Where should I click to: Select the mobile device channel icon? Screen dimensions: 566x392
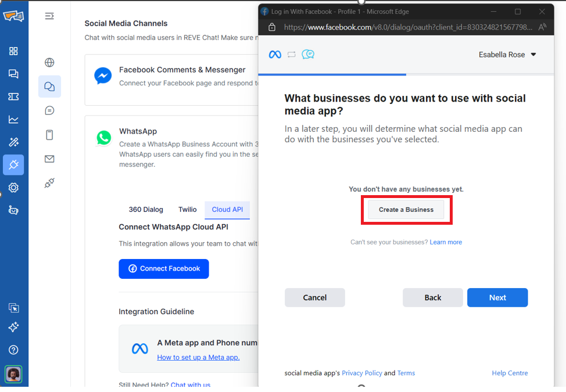click(49, 135)
